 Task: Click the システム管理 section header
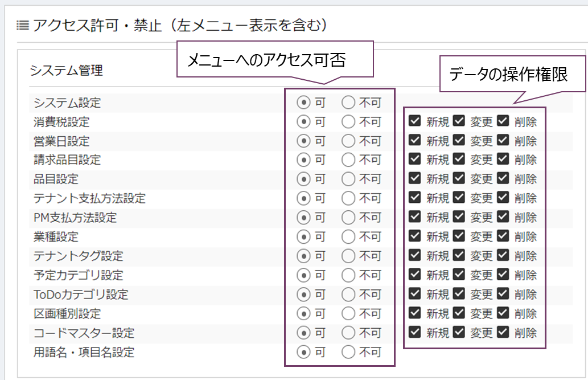pyautogui.click(x=67, y=71)
